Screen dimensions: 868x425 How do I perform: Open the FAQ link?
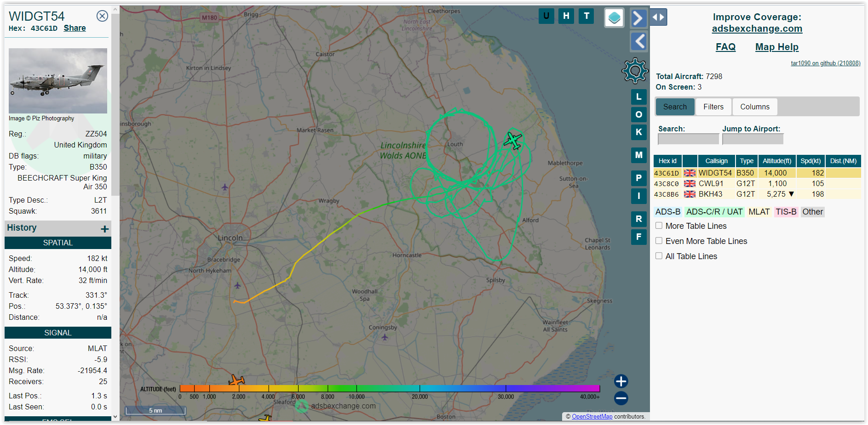point(725,47)
